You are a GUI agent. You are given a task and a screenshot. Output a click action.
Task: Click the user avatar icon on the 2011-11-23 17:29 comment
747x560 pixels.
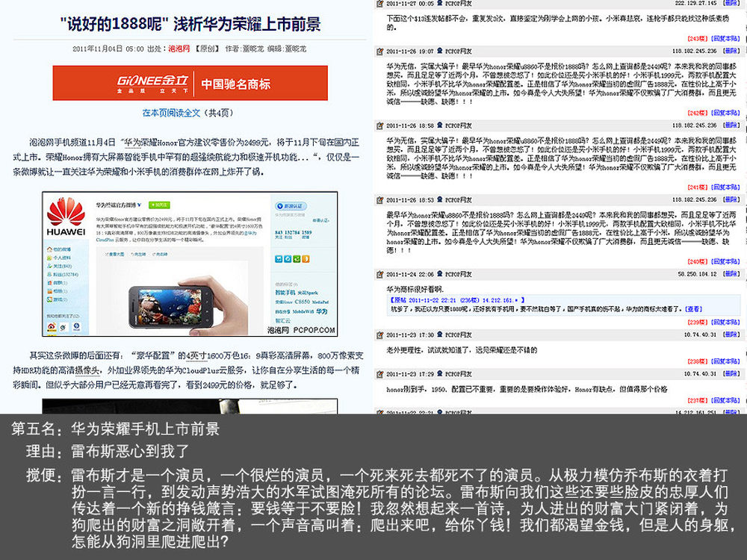coord(440,374)
